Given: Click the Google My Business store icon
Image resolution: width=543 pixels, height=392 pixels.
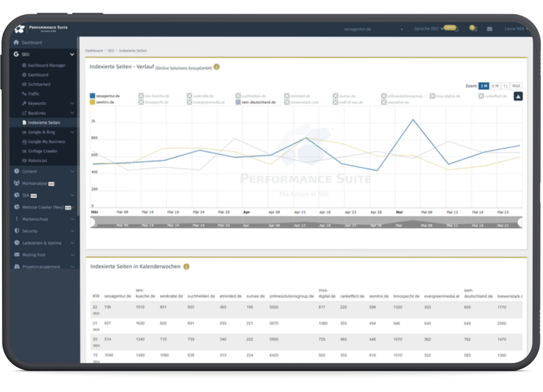Looking at the screenshot, I should [x=24, y=142].
